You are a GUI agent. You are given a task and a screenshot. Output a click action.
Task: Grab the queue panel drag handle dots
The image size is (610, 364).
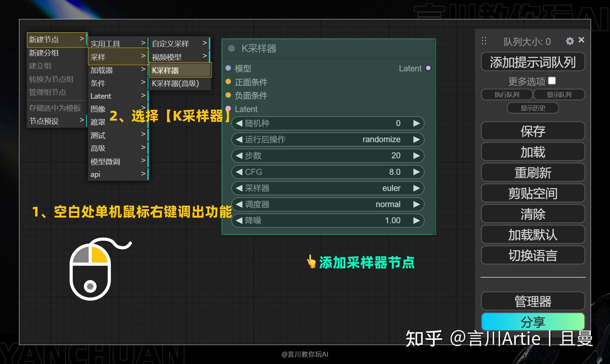coord(484,41)
